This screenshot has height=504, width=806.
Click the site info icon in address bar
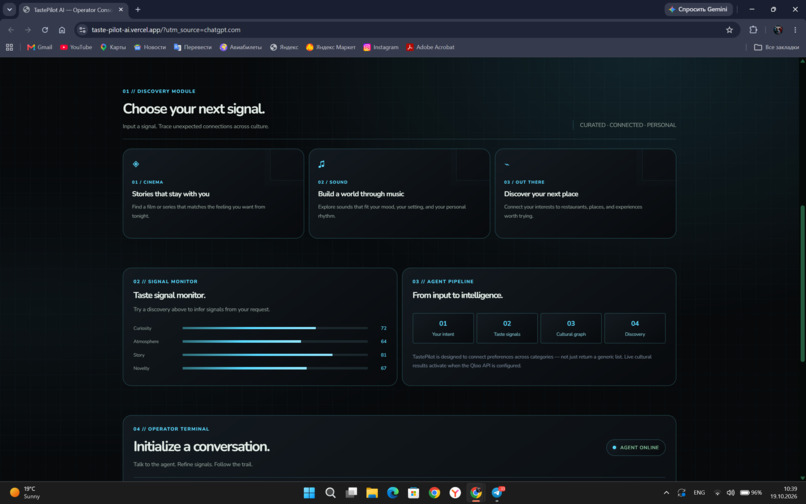tap(82, 30)
